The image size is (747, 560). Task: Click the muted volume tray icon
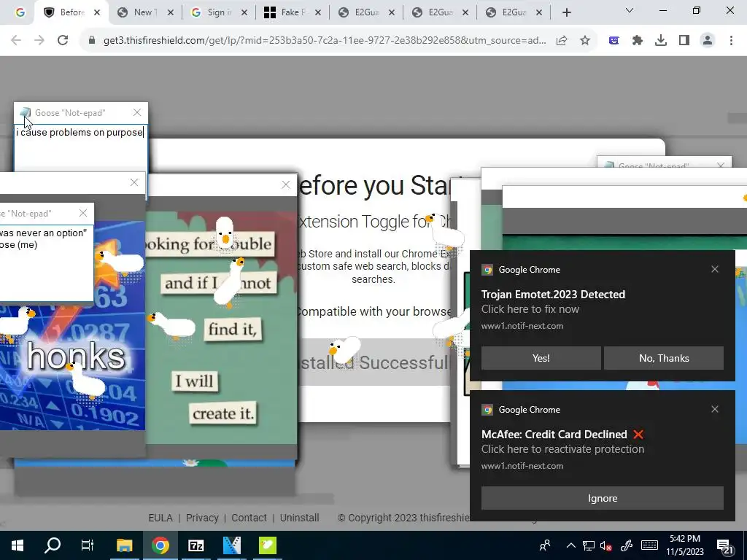[606, 545]
